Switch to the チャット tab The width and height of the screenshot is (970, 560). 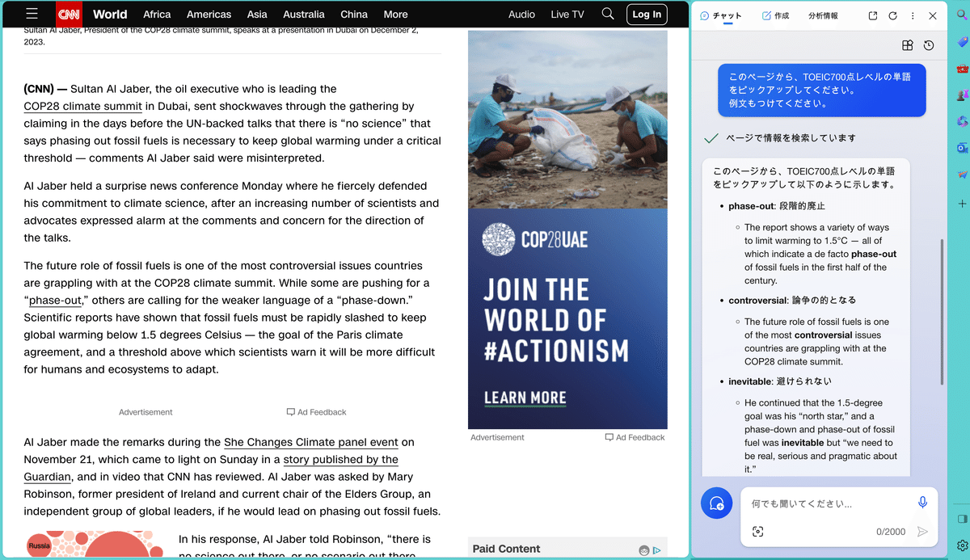tap(721, 15)
